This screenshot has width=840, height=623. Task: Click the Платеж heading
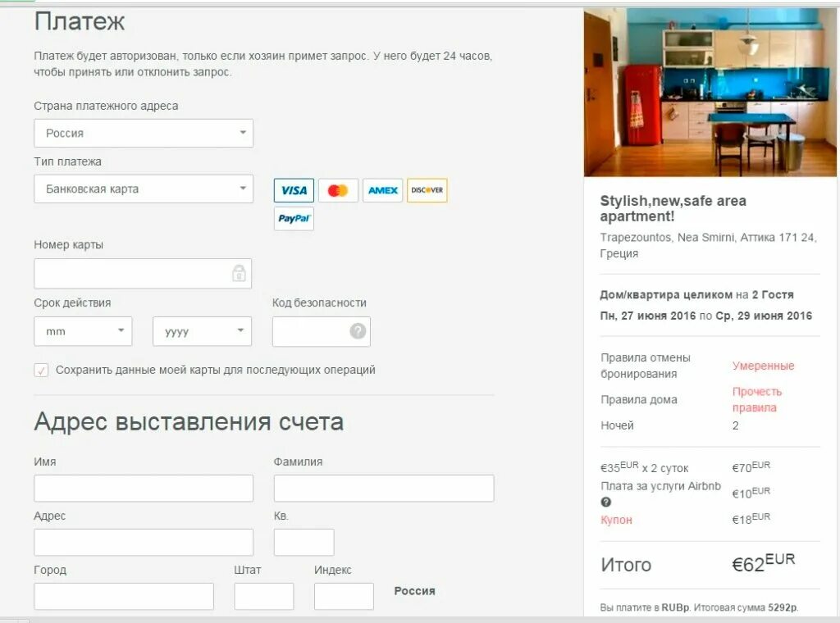80,22
